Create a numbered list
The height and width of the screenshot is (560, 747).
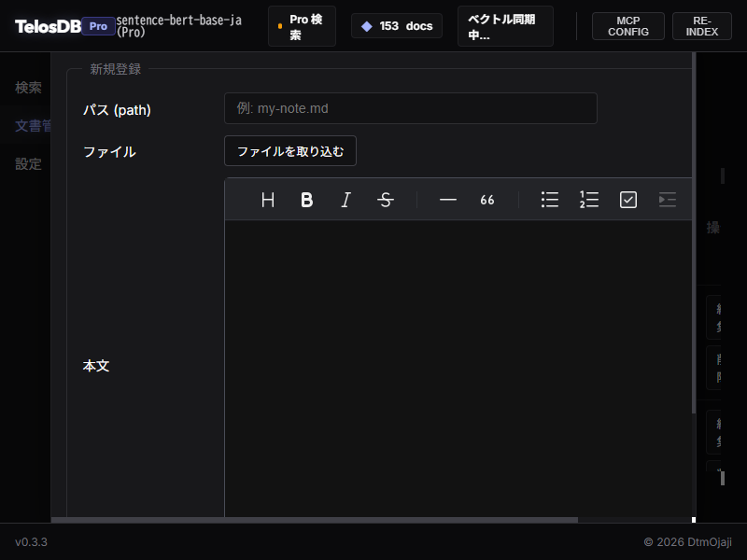(x=589, y=200)
